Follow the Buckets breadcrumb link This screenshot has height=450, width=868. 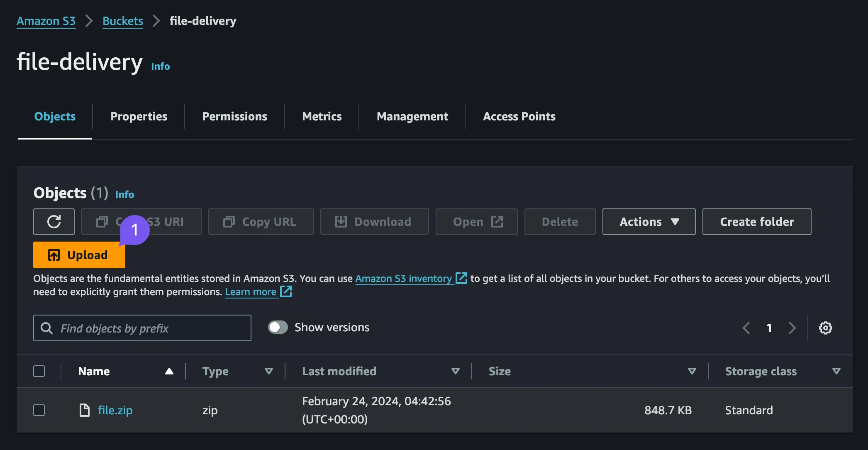point(123,21)
